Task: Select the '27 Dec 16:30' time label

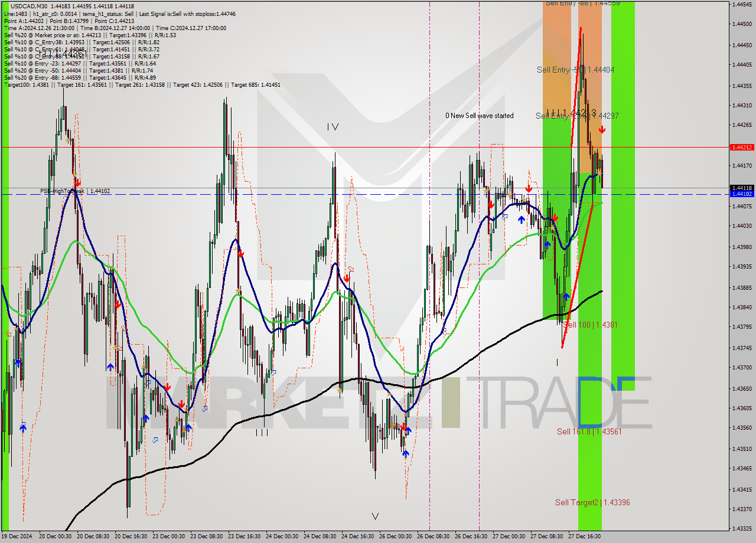Action: [x=585, y=537]
